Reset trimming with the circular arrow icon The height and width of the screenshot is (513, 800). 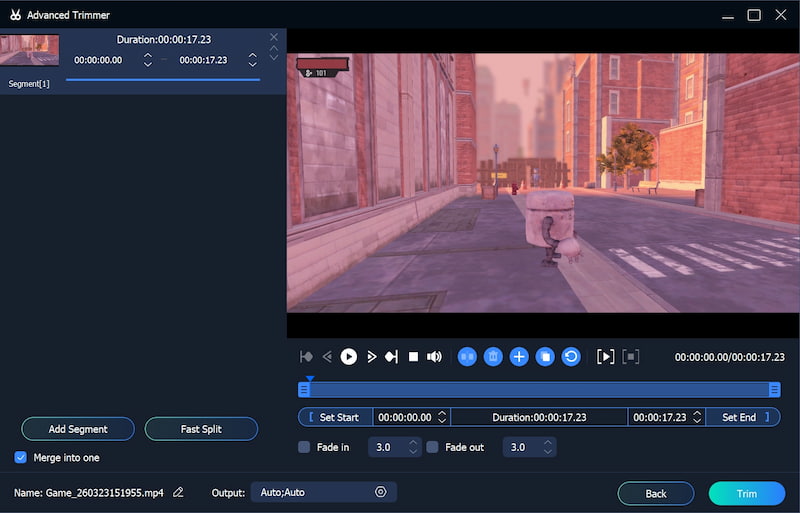pos(571,357)
